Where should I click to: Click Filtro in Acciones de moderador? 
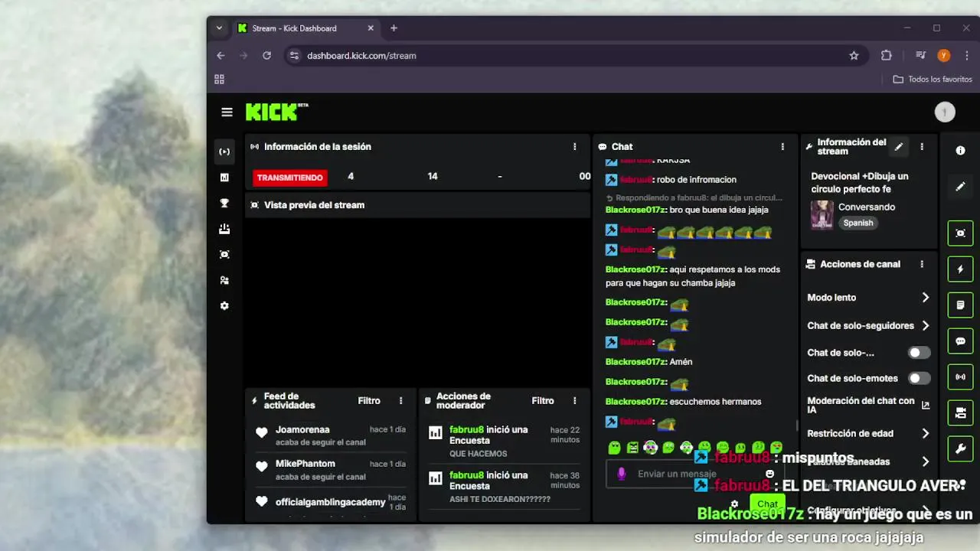[x=543, y=401]
